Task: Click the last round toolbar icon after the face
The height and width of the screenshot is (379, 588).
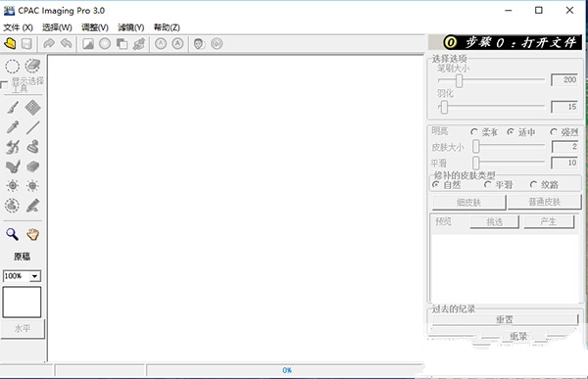Action: (x=217, y=44)
